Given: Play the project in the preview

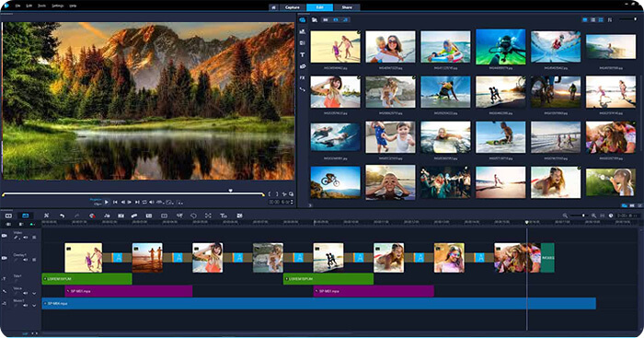Looking at the screenshot, I should click(107, 202).
